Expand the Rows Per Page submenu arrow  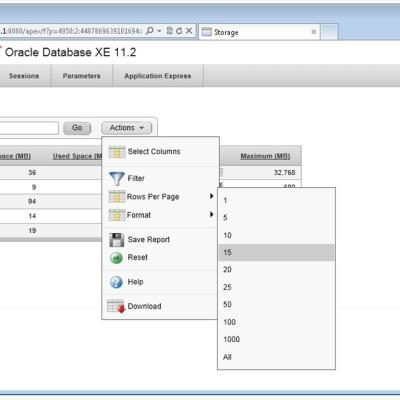click(x=211, y=196)
